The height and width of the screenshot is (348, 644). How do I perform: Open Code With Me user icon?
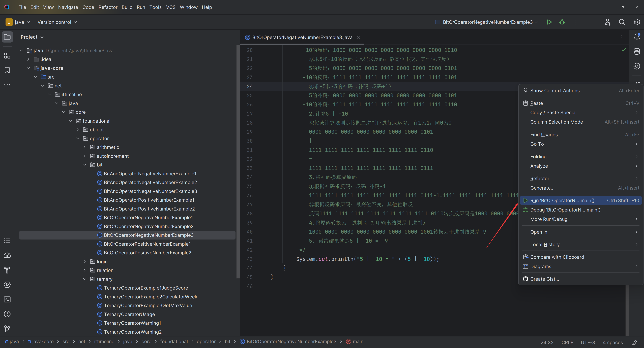pyautogui.click(x=608, y=22)
